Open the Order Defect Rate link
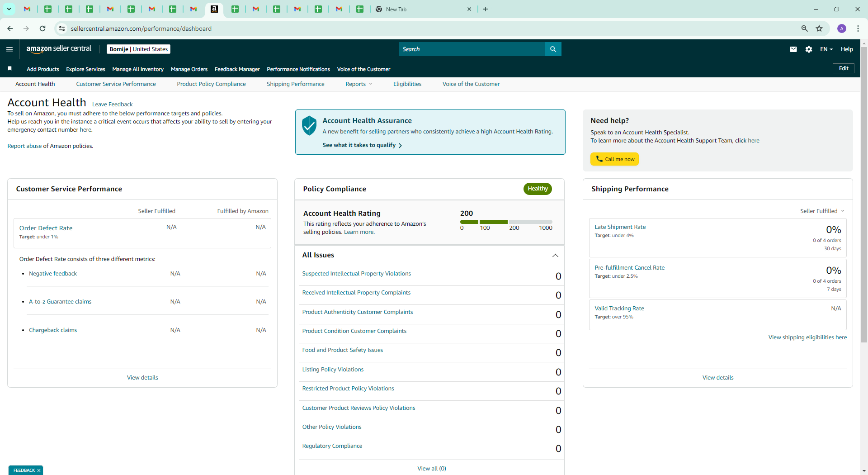Screen dimensions: 868x475 click(46, 228)
